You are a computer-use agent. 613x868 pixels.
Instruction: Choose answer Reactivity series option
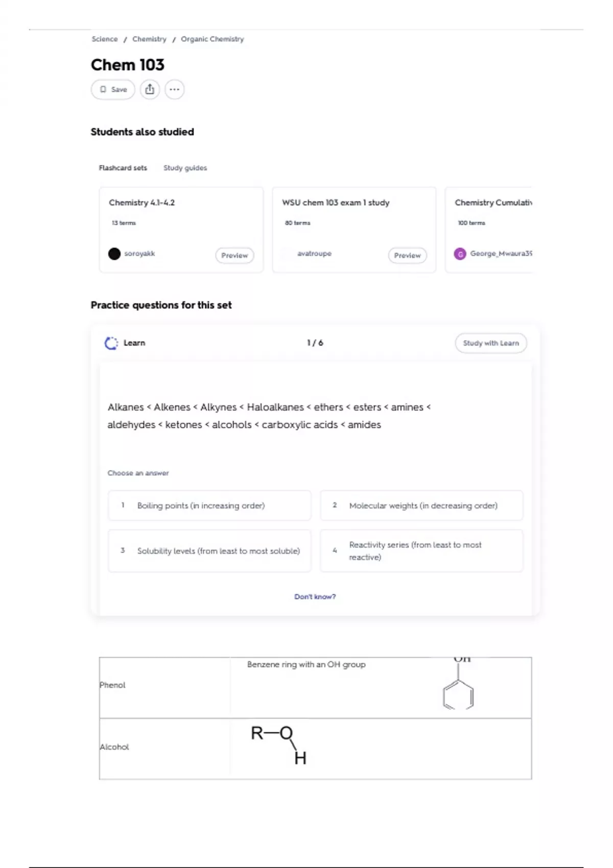point(421,551)
